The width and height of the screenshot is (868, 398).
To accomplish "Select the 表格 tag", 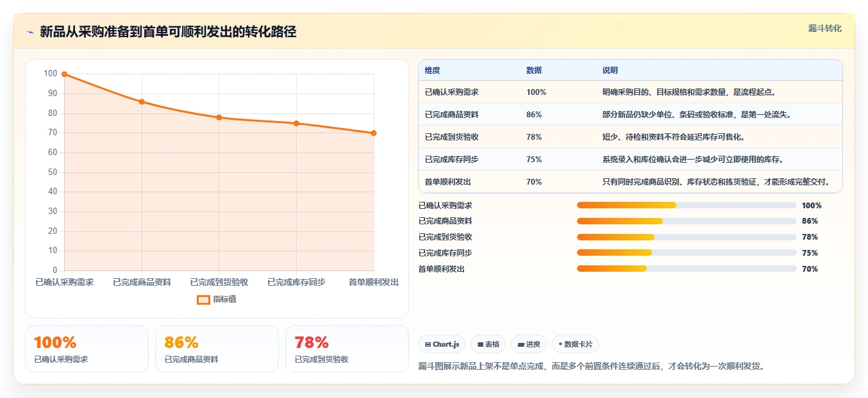I will (488, 344).
